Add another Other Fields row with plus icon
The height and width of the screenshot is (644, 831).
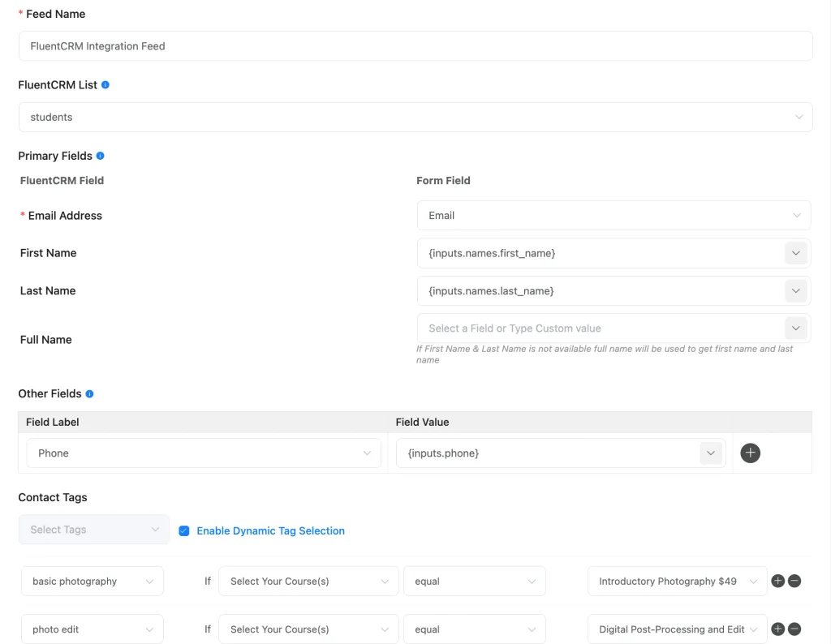pyautogui.click(x=750, y=453)
